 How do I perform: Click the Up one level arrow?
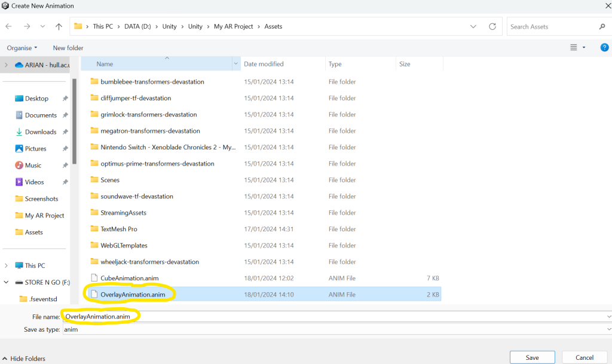pos(59,27)
